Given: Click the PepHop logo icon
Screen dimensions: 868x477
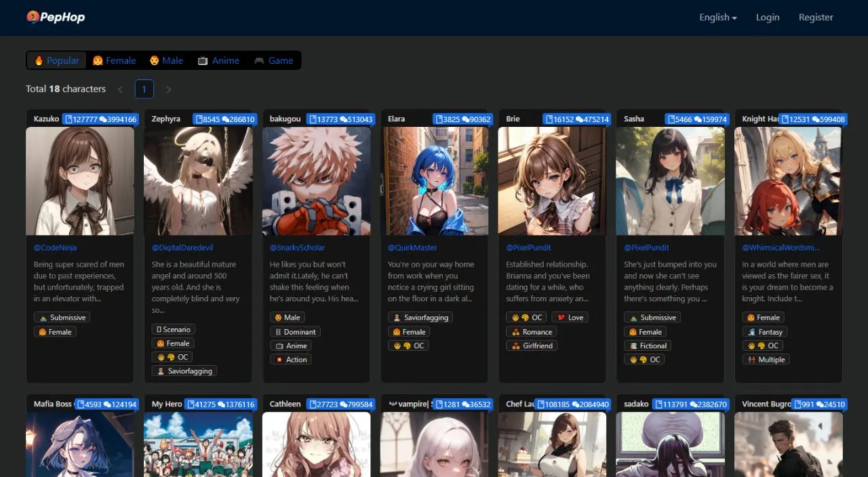Looking at the screenshot, I should (x=33, y=17).
